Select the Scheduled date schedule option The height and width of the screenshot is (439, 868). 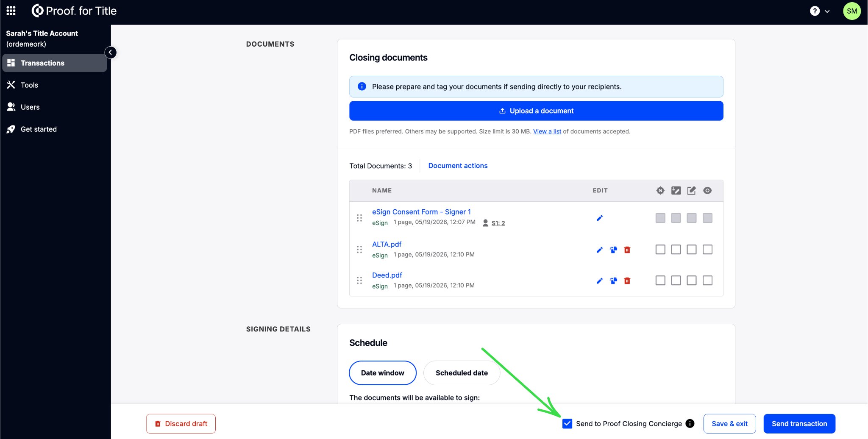tap(462, 373)
